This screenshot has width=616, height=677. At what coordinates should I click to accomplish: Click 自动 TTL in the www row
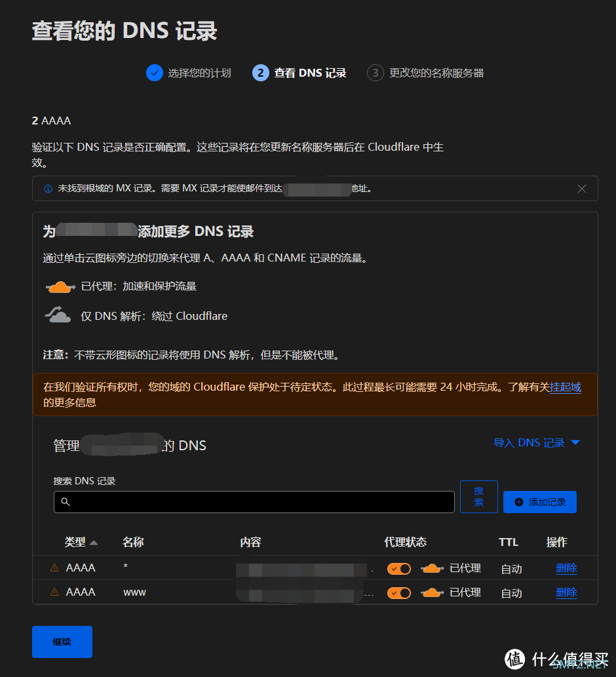(x=512, y=593)
